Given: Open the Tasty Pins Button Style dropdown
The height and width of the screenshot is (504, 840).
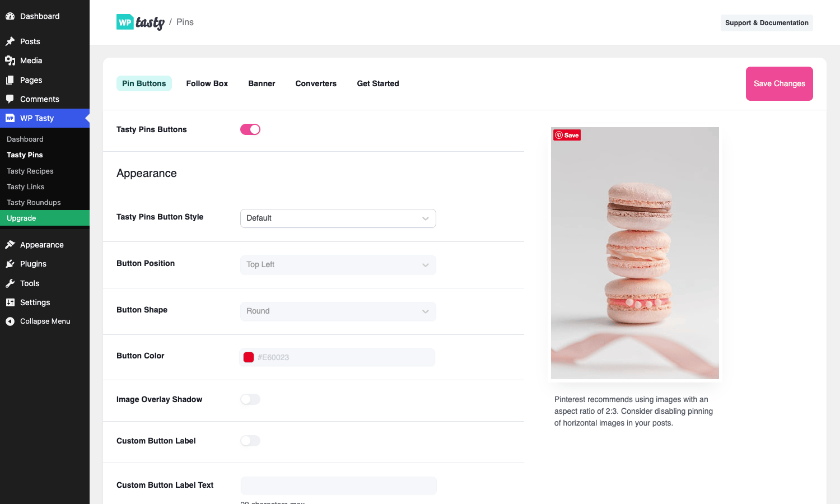Looking at the screenshot, I should (x=338, y=218).
